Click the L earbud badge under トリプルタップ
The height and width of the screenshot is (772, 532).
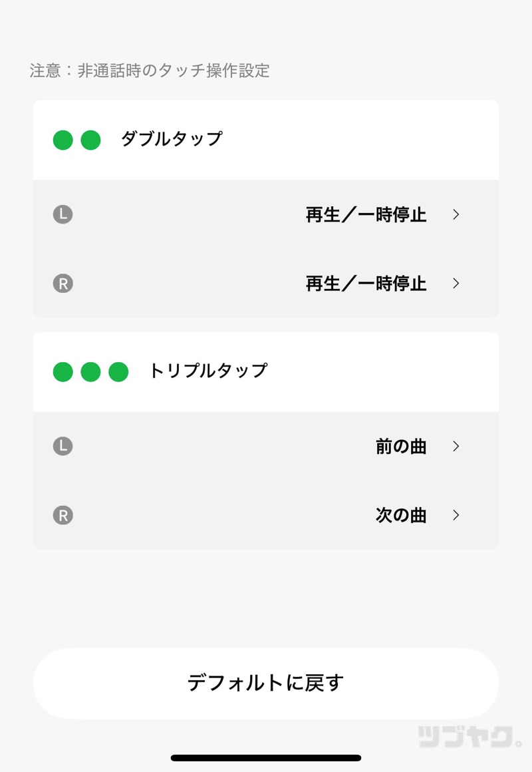point(63,446)
